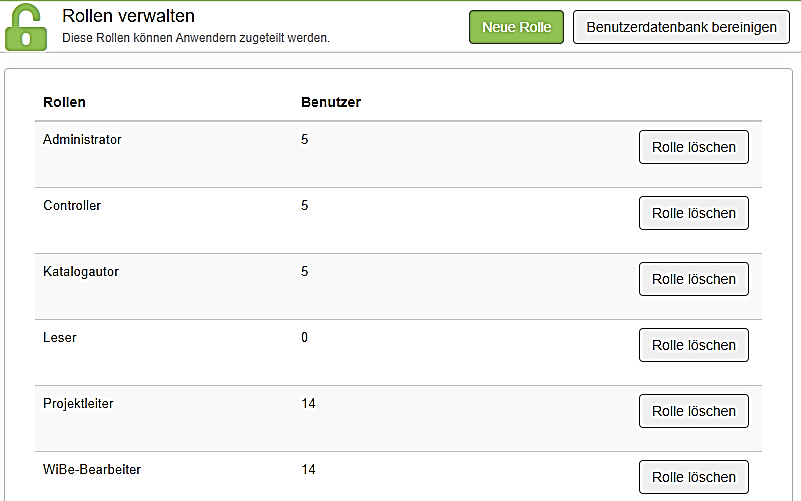Create a new role with Neue Rolle

(x=516, y=27)
